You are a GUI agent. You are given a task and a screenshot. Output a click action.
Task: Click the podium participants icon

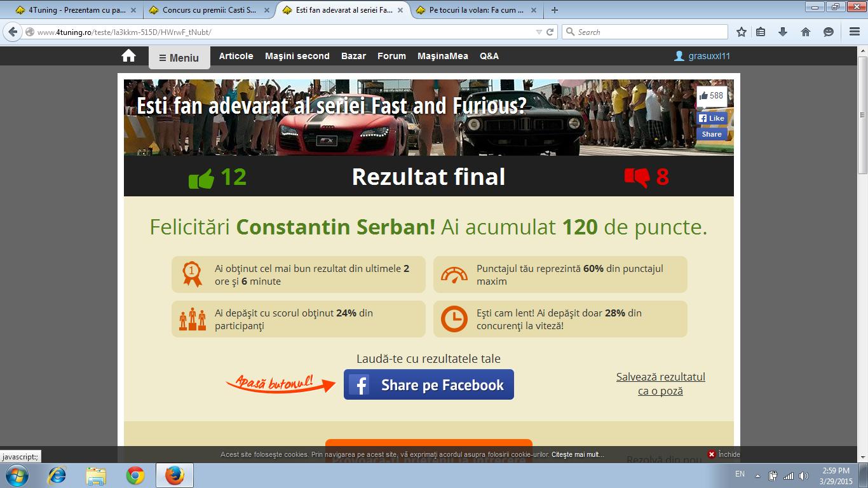coord(193,319)
